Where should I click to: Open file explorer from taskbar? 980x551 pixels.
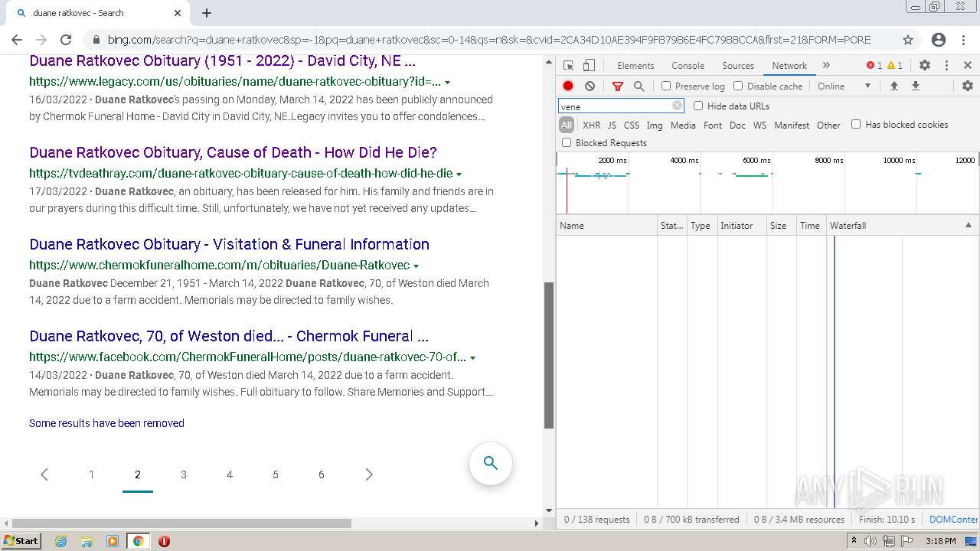click(x=87, y=541)
